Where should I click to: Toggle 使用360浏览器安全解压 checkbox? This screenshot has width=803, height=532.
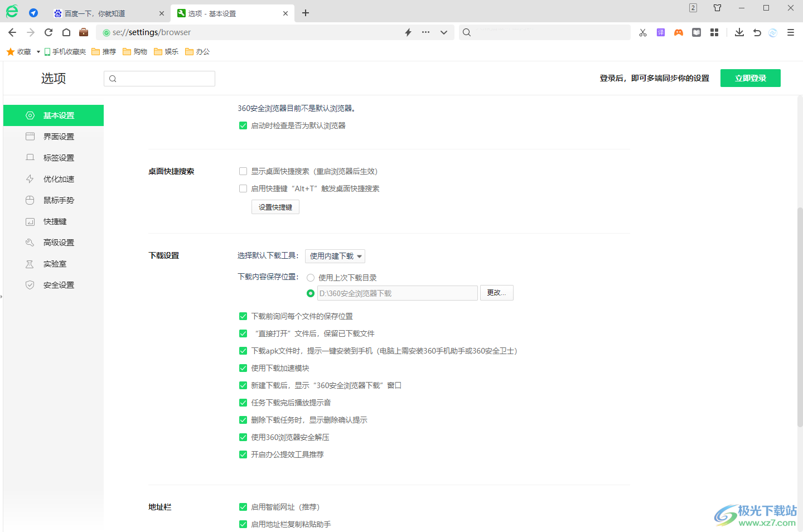pyautogui.click(x=243, y=437)
